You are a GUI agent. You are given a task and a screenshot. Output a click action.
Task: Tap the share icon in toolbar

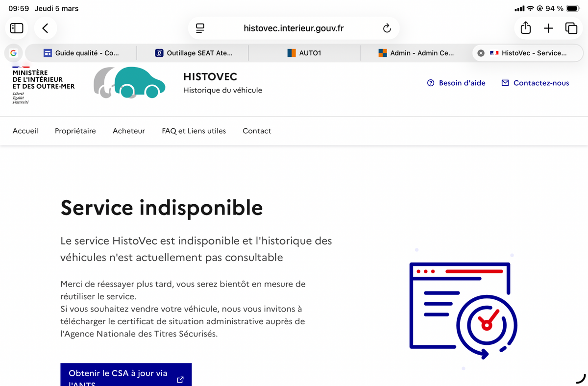(525, 28)
